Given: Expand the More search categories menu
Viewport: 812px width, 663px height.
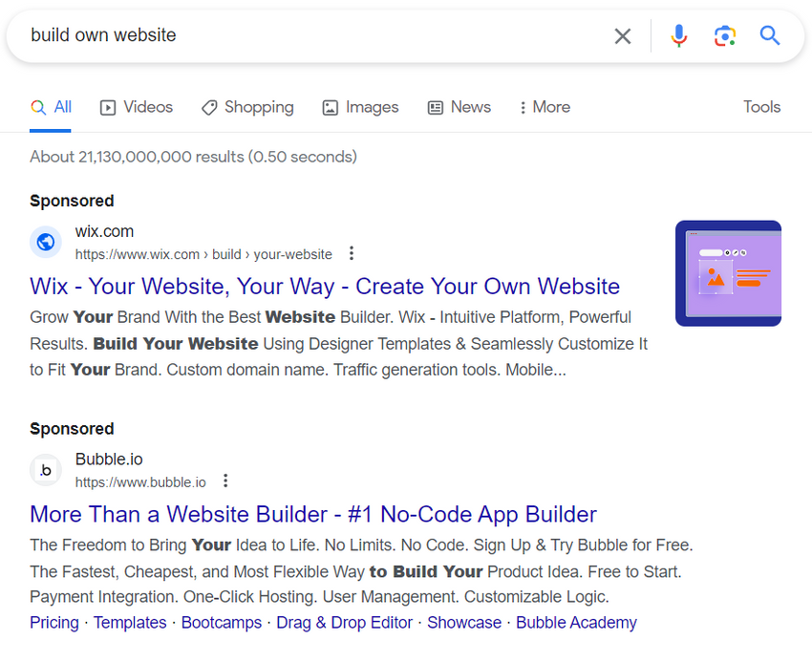Looking at the screenshot, I should 545,107.
